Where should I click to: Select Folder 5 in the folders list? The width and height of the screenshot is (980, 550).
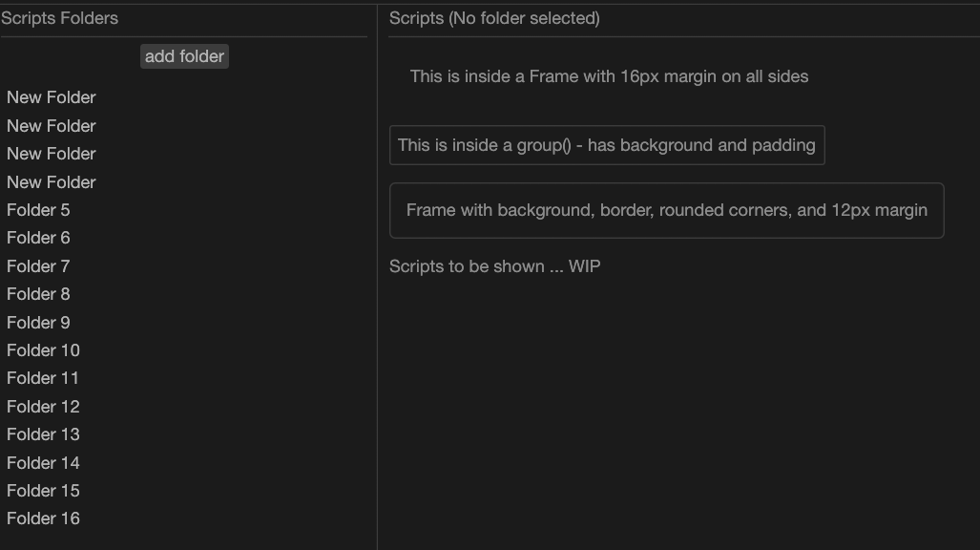point(38,210)
